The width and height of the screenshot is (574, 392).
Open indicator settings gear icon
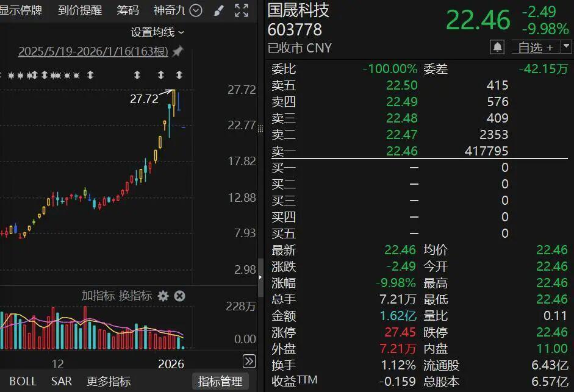pyautogui.click(x=163, y=296)
